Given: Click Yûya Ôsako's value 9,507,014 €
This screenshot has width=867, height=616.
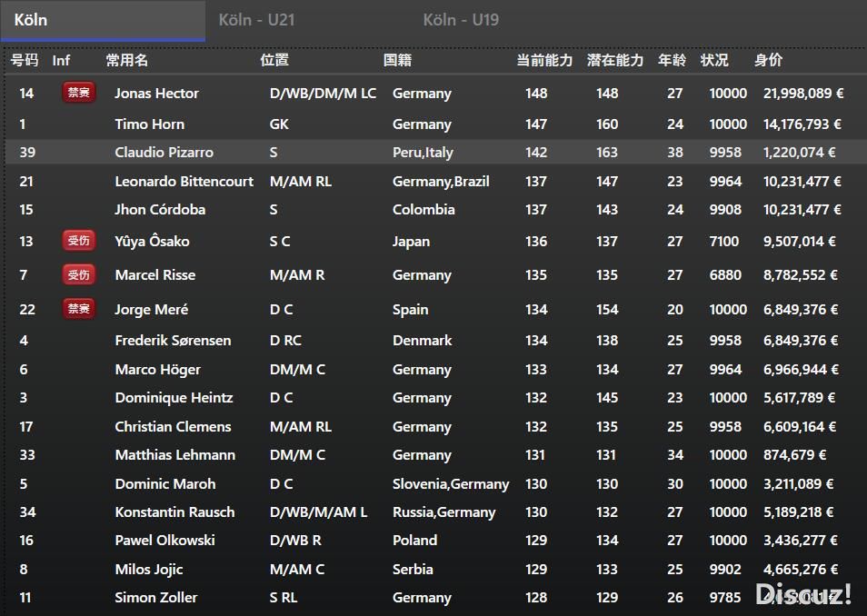Looking at the screenshot, I should pyautogui.click(x=800, y=242).
